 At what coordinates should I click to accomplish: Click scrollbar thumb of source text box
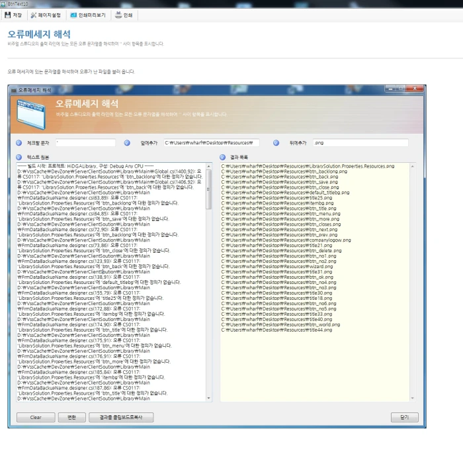coord(208,189)
